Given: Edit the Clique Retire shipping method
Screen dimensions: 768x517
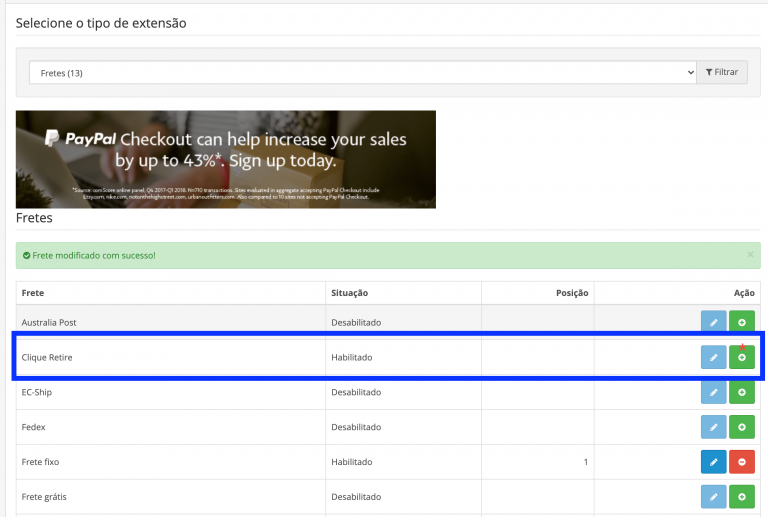Looking at the screenshot, I should [713, 357].
